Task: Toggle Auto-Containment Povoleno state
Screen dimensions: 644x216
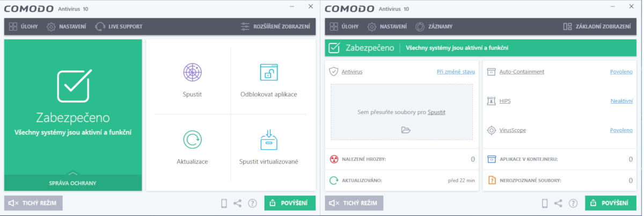Action: point(621,71)
